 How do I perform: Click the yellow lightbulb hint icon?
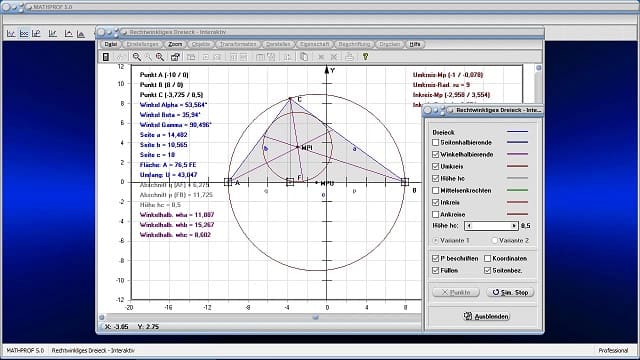[x=365, y=57]
